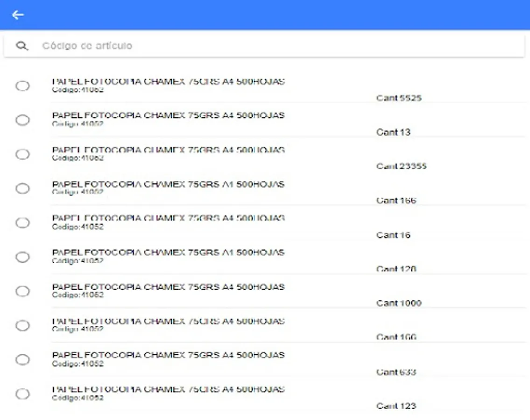Click Código:41052 text in Cant 633 row
Screen dimensions: 530x420
click(78, 364)
